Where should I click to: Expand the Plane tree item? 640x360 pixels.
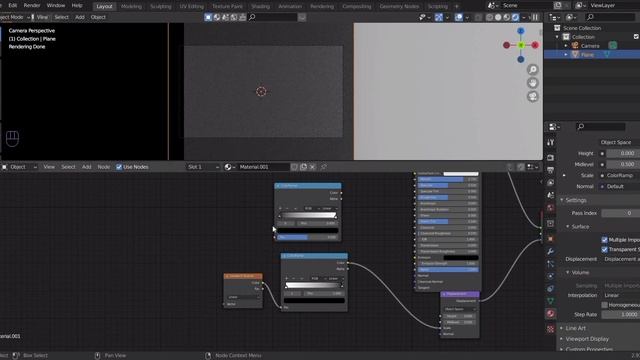[x=566, y=55]
